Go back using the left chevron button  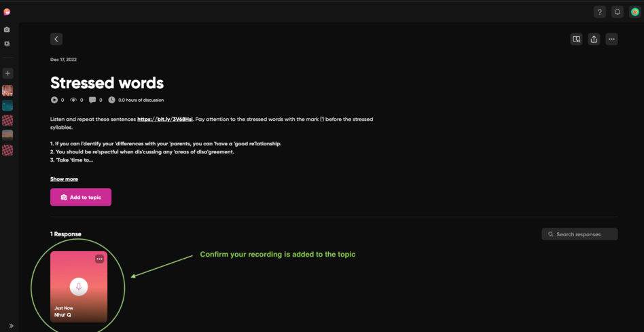56,39
